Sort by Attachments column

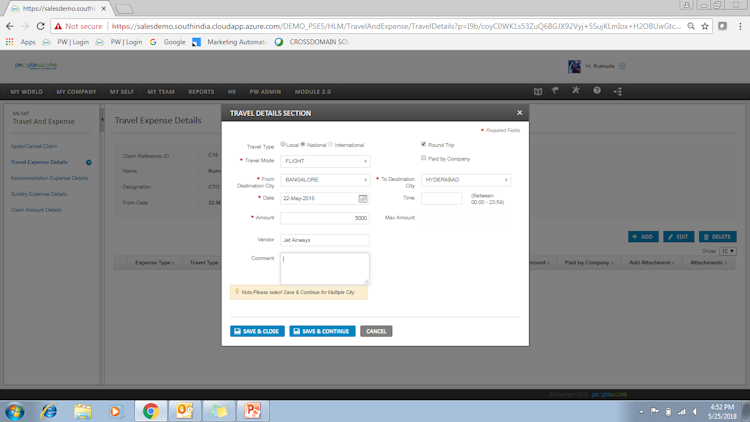tap(708, 263)
